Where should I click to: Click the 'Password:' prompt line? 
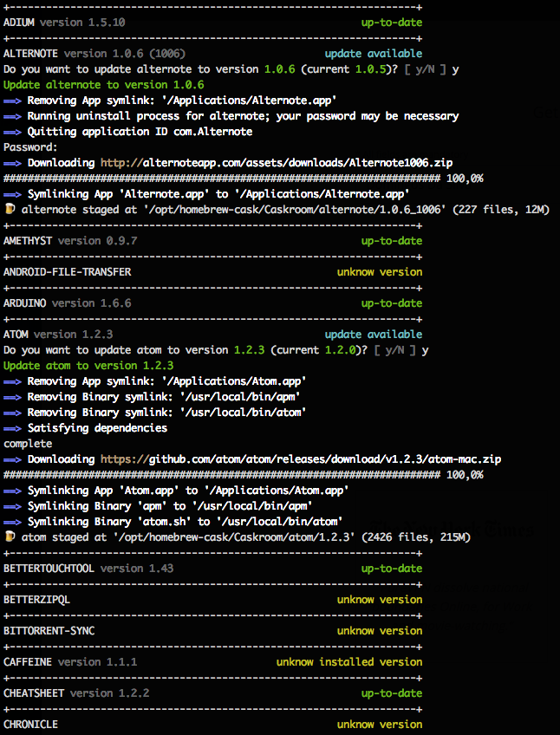point(30,147)
